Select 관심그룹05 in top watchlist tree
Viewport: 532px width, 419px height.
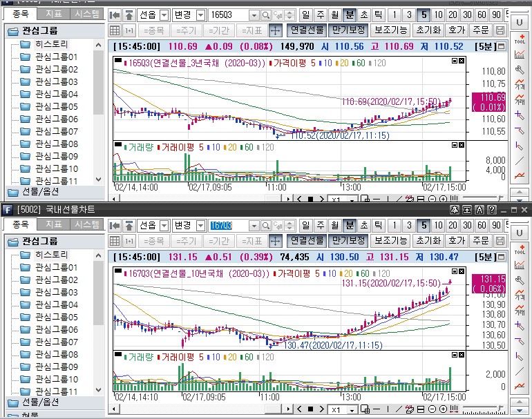click(57, 107)
